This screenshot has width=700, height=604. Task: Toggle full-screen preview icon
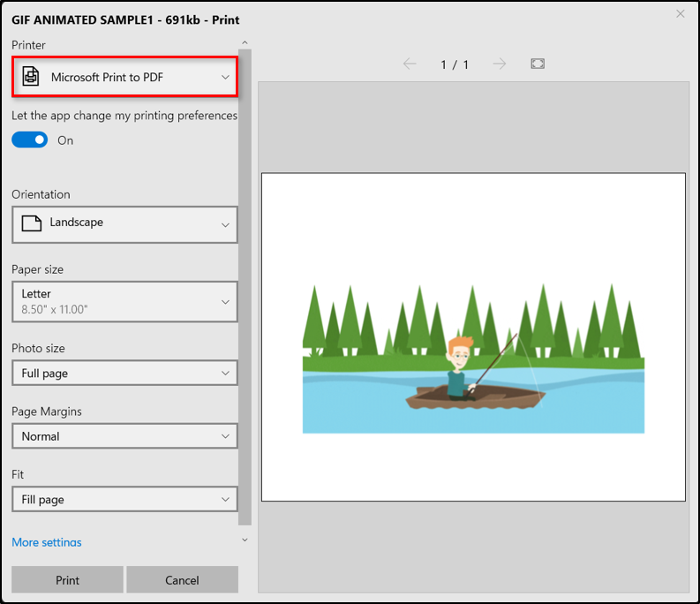pyautogui.click(x=538, y=64)
